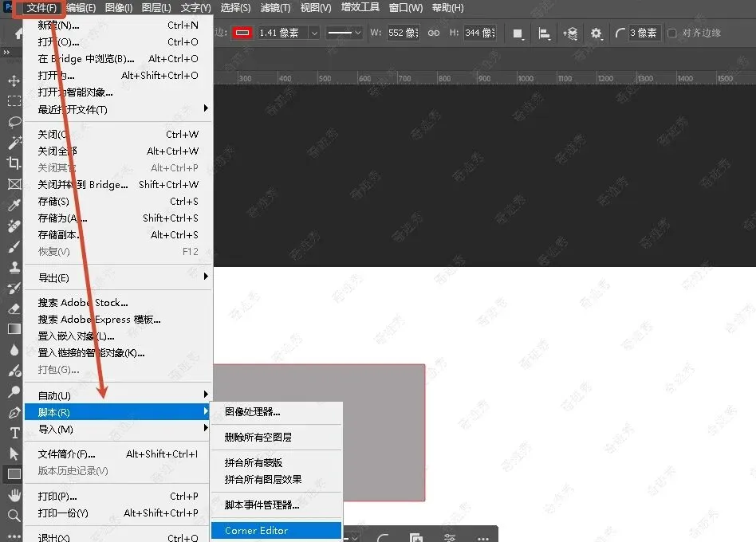This screenshot has height=542, width=756.
Task: Open the 文件(F) menu
Action: pos(41,8)
